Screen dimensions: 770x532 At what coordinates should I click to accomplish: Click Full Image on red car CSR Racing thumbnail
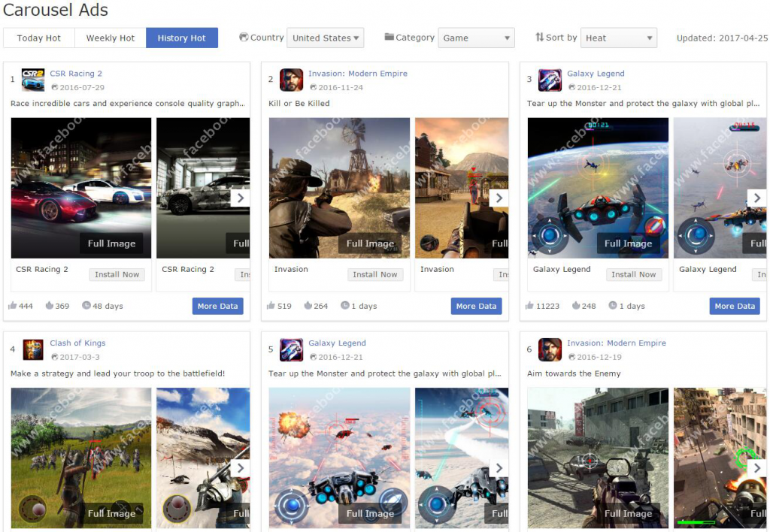tap(111, 243)
